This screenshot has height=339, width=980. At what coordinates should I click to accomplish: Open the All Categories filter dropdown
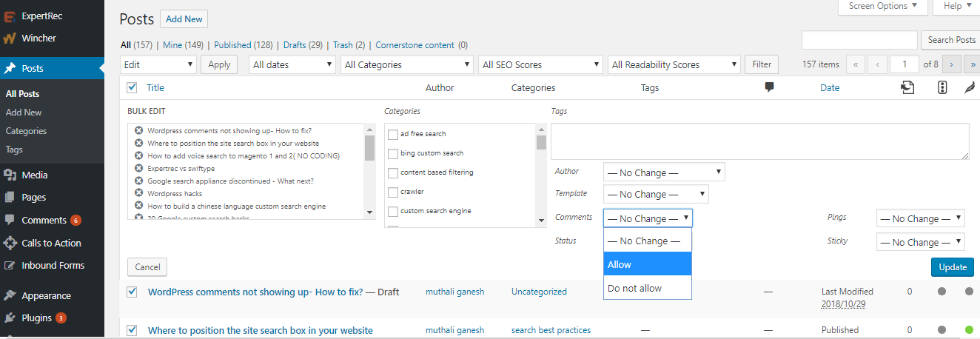[408, 64]
